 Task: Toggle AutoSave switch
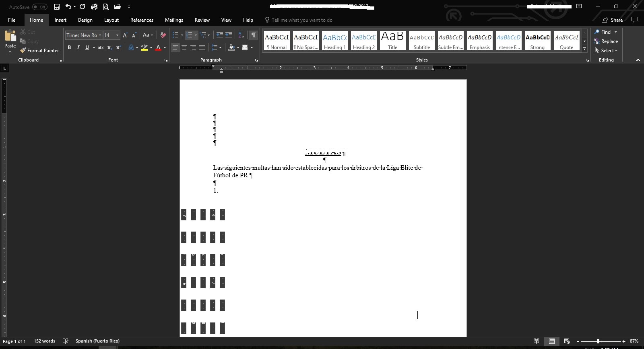point(39,7)
